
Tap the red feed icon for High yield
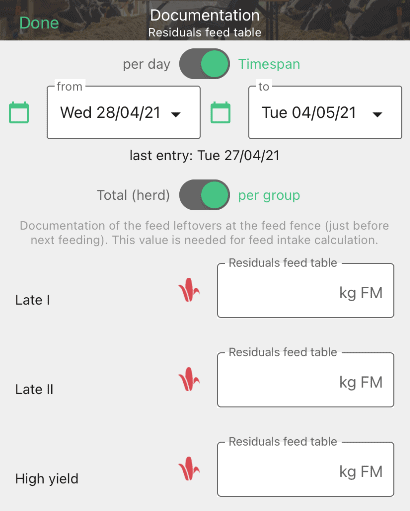point(189,469)
